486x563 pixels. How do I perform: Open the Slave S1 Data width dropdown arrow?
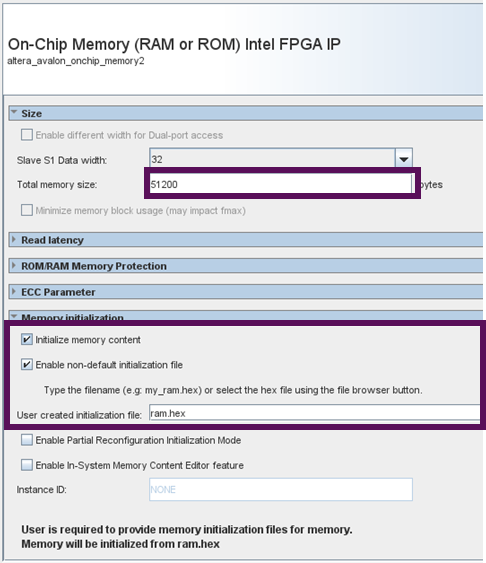[404, 159]
